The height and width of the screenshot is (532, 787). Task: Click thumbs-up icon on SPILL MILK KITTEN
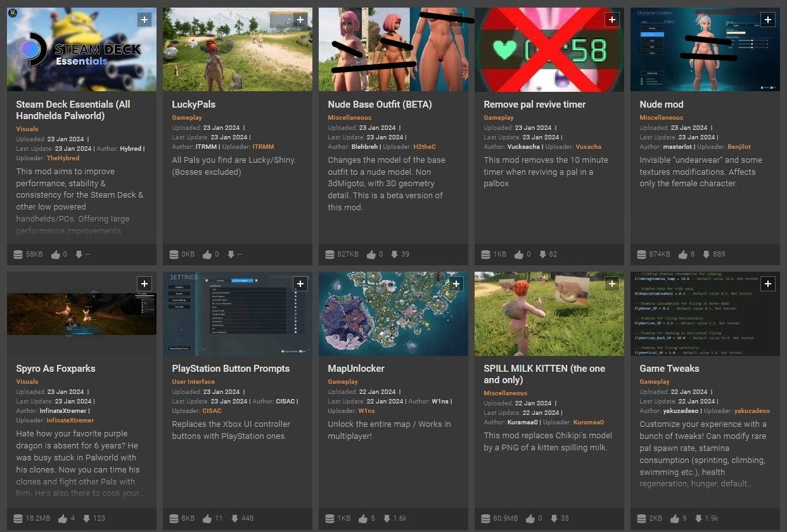pyautogui.click(x=530, y=518)
